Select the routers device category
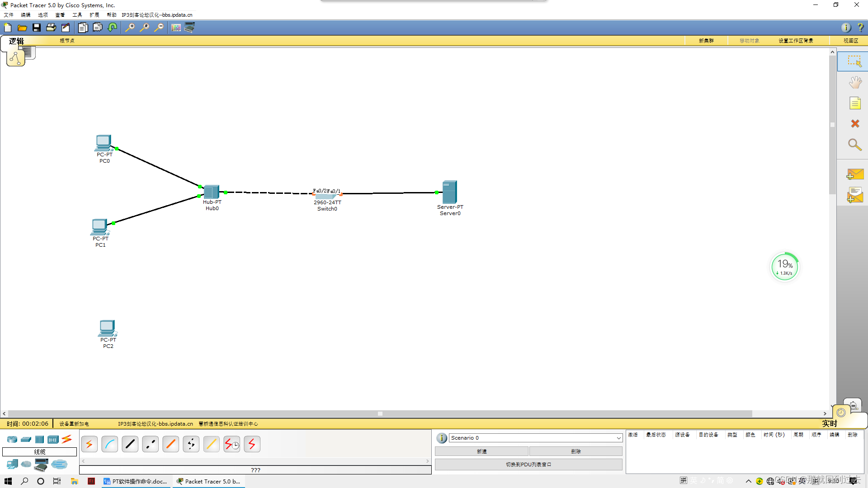This screenshot has height=488, width=868. [12, 439]
